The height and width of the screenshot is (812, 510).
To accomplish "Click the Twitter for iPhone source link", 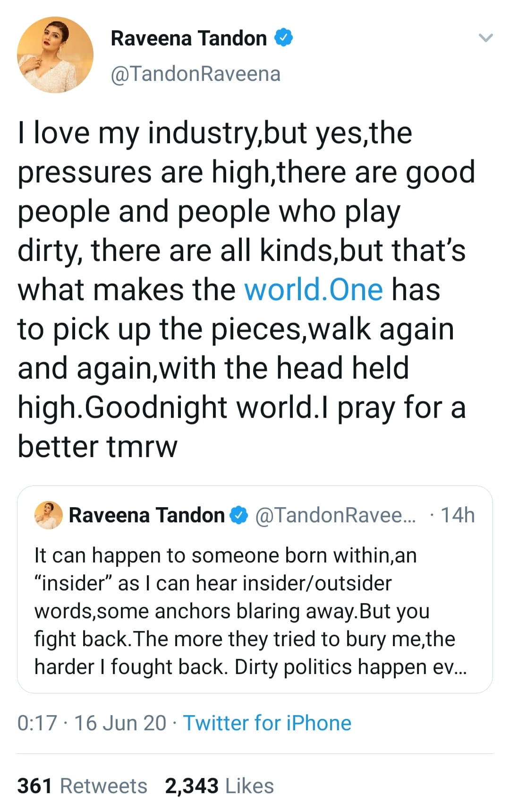I will pos(267,723).
